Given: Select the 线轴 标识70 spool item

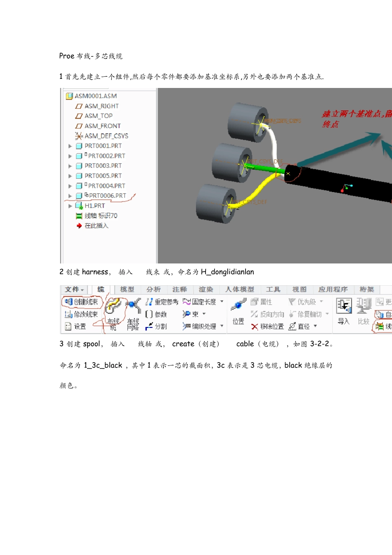Looking at the screenshot, I should (x=97, y=216).
